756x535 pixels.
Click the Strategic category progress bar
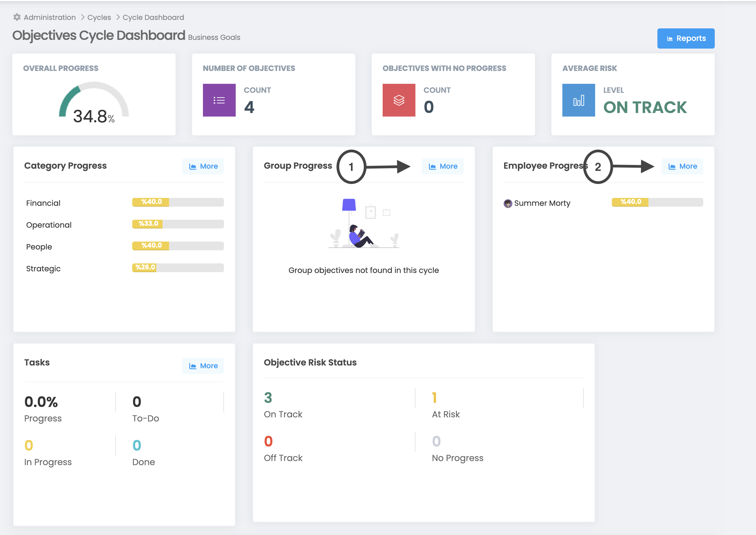point(178,267)
